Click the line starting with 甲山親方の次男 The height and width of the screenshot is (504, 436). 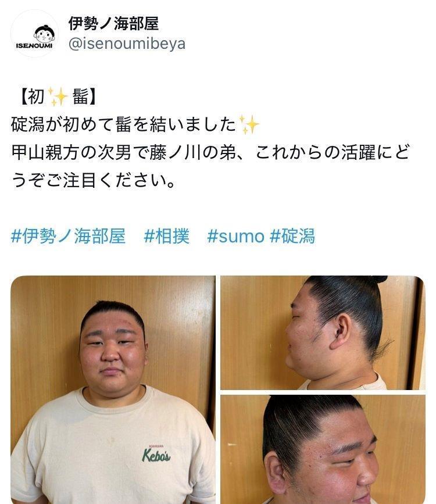pos(210,152)
